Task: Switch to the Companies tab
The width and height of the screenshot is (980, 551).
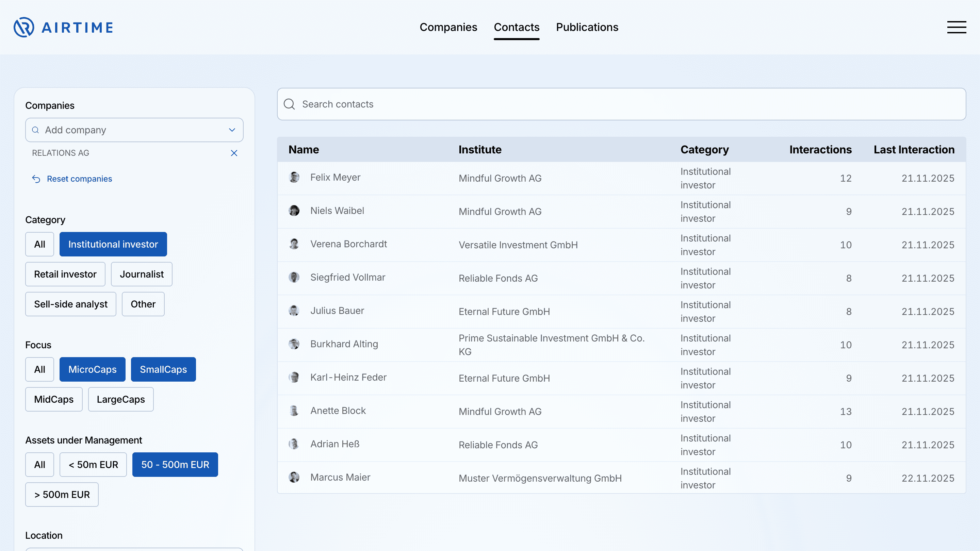Action: 448,27
